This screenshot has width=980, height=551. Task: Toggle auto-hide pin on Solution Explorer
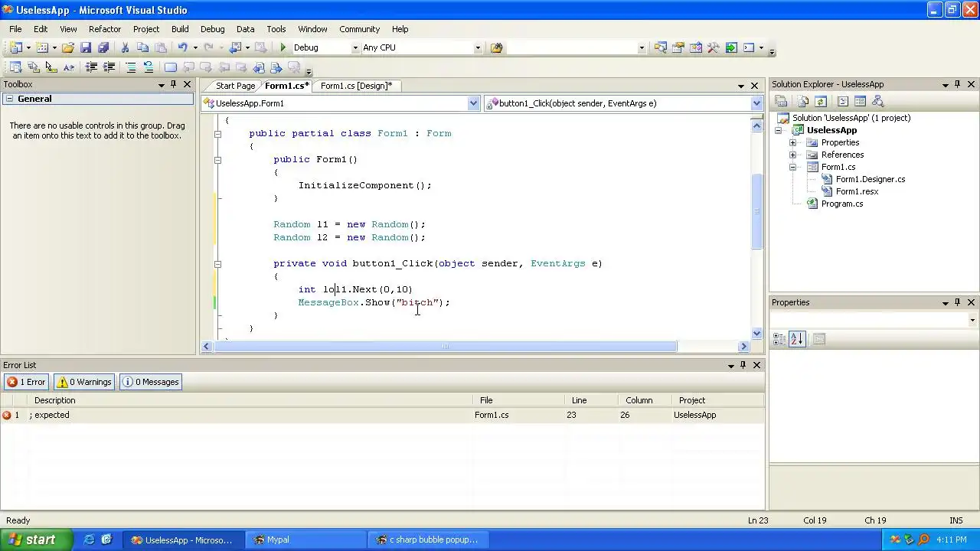[x=957, y=84]
